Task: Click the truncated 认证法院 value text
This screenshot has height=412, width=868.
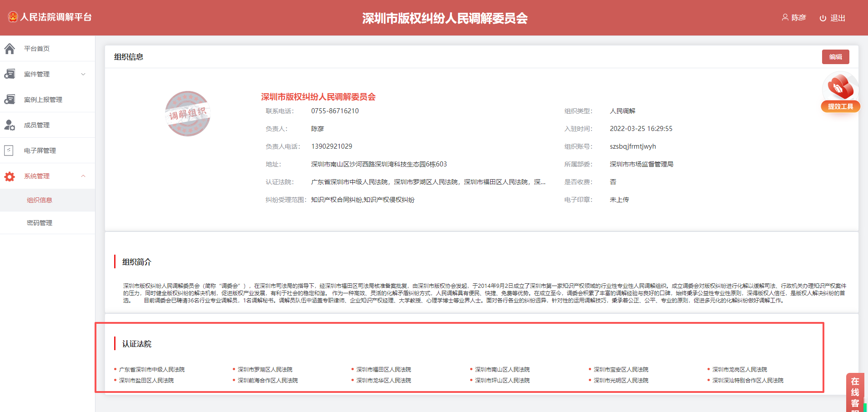Action: coord(428,182)
